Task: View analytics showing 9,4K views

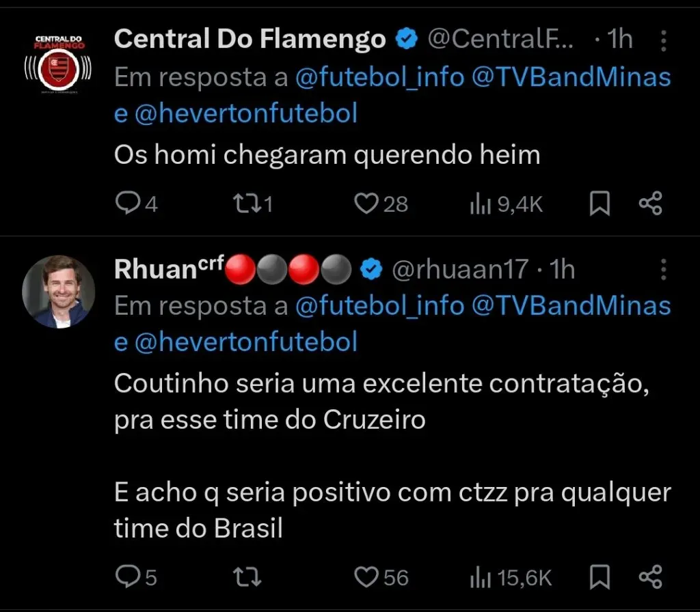Action: tap(504, 203)
